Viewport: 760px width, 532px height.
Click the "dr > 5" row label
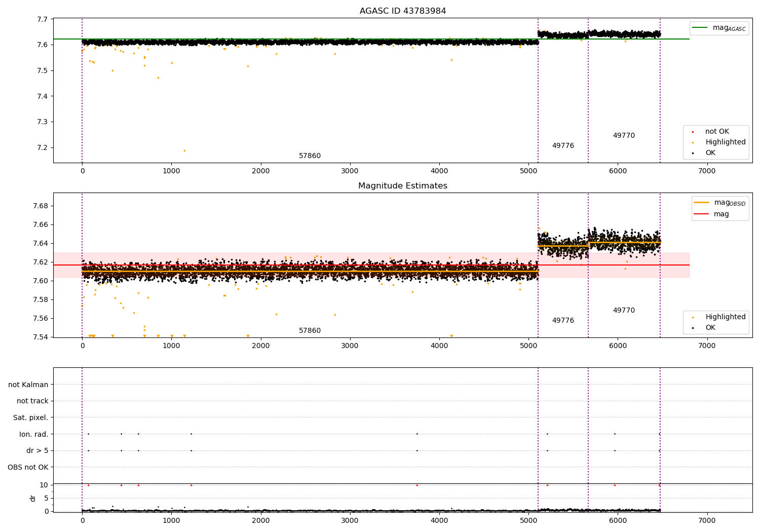(x=37, y=451)
